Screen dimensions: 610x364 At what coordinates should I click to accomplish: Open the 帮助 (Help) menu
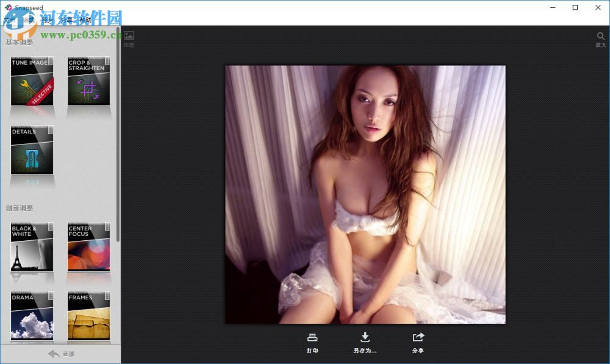click(x=85, y=19)
